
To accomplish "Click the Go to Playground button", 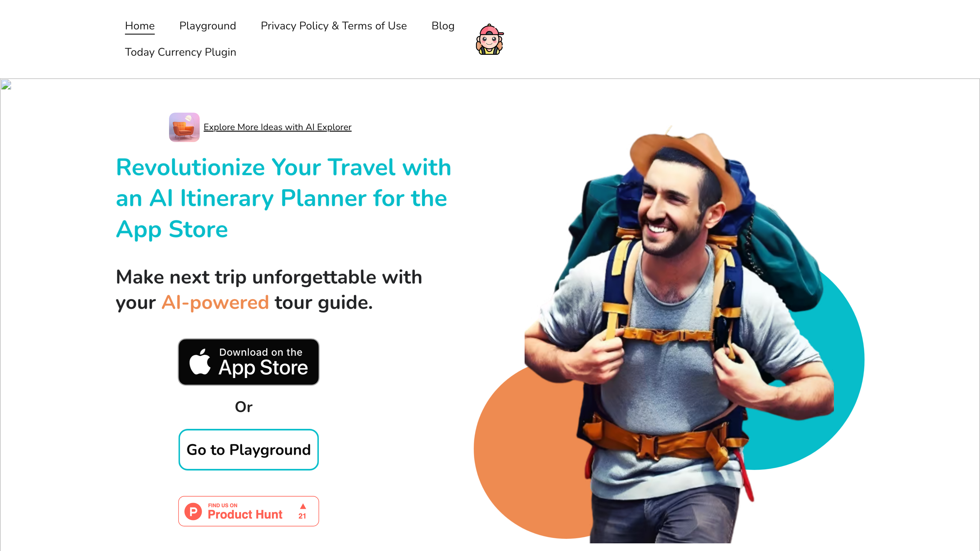I will (x=248, y=449).
